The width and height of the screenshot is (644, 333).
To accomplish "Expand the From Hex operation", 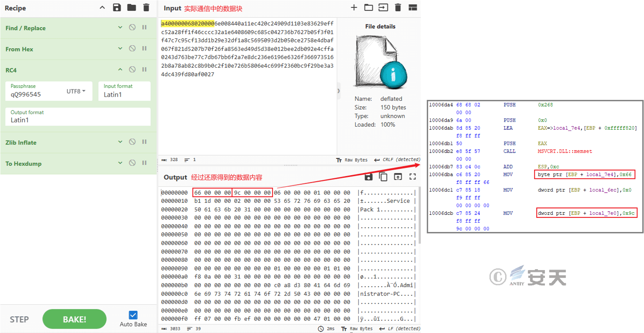I will point(120,48).
